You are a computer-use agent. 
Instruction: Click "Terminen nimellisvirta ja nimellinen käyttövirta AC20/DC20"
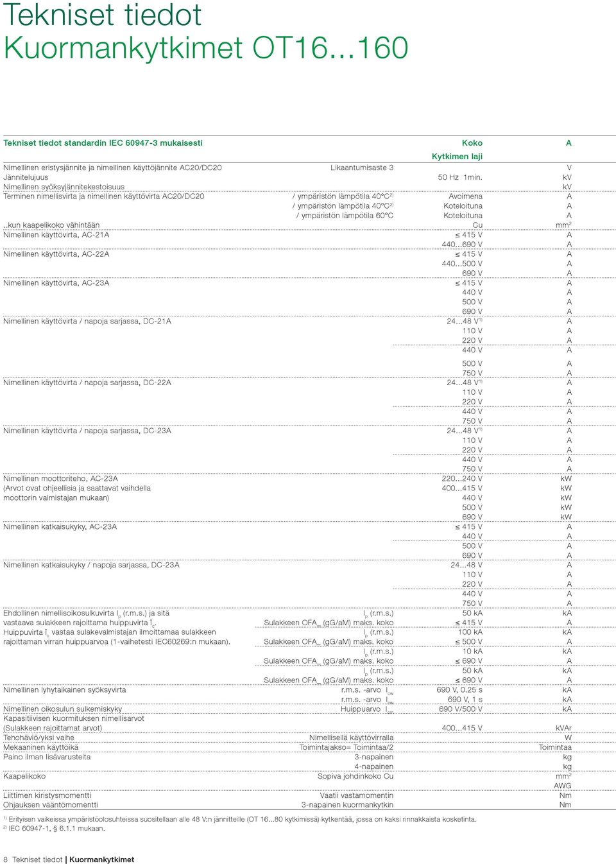pyautogui.click(x=104, y=196)
